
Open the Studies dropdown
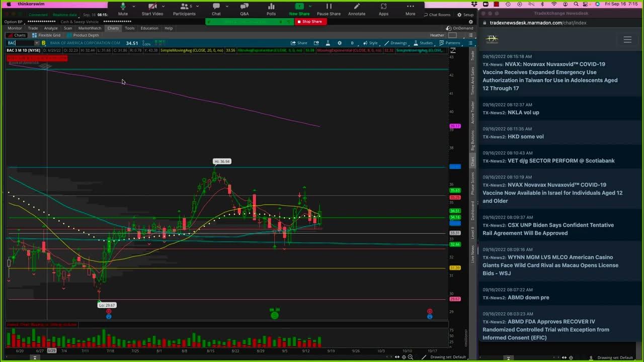click(x=424, y=43)
